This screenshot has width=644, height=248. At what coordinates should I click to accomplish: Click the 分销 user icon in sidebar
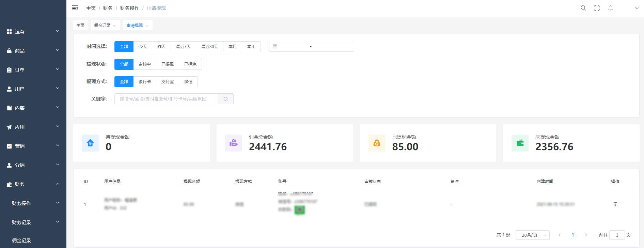9,165
